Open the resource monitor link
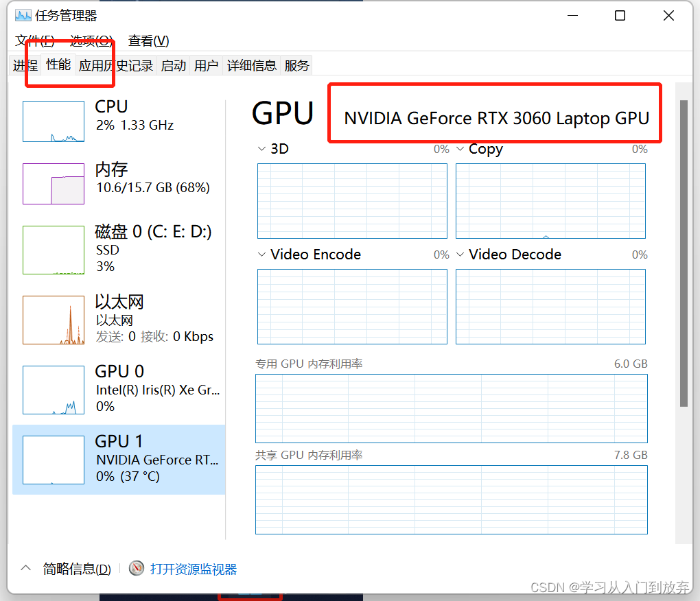This screenshot has width=700, height=601. click(194, 569)
